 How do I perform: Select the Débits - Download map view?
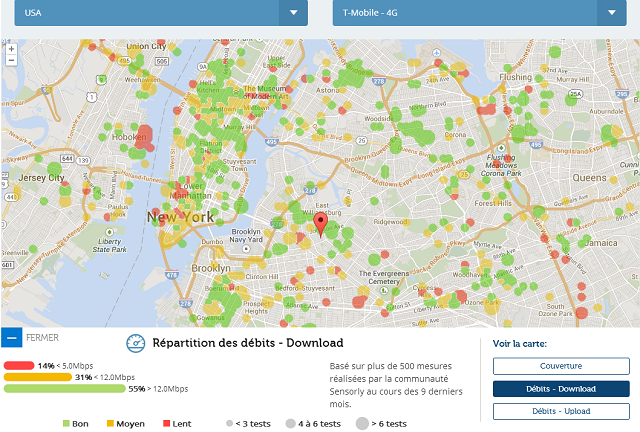561,389
